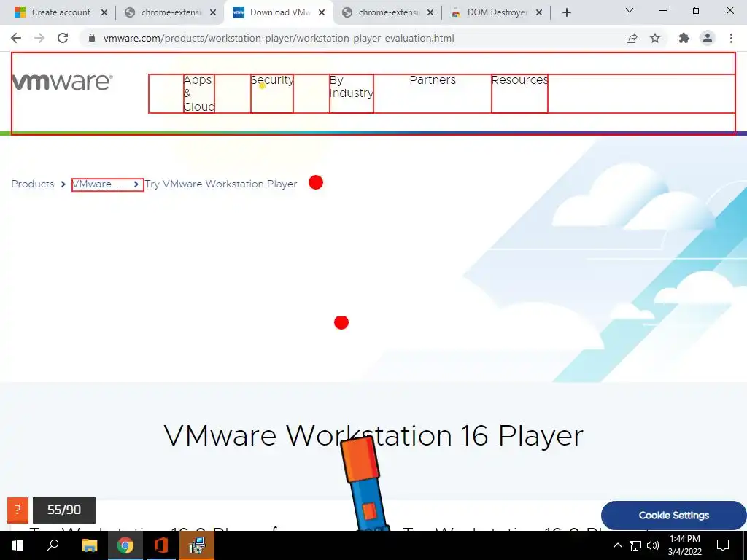Open the Office taskbar icon
Screen dimensions: 747x560
[161, 545]
